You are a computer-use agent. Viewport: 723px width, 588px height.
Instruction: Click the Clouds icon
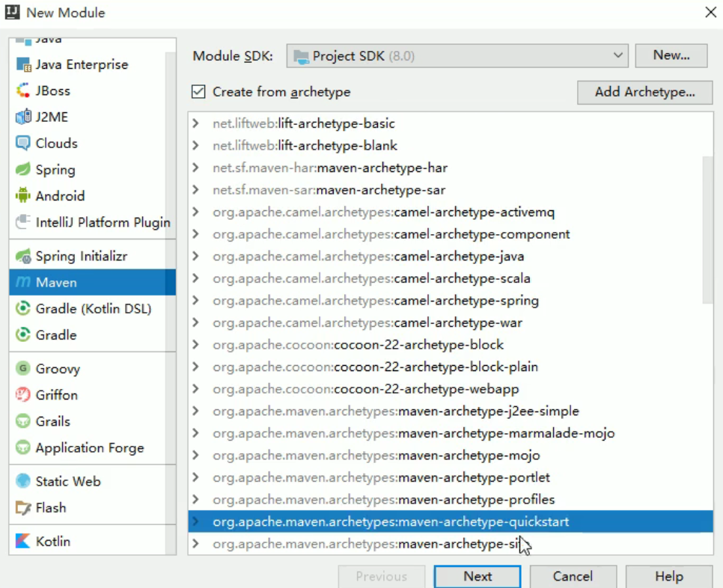point(23,144)
